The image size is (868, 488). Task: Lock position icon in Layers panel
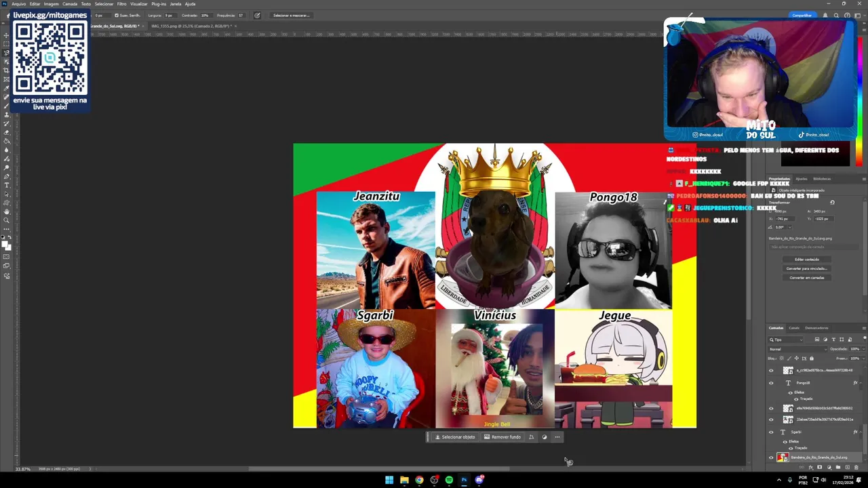click(797, 358)
